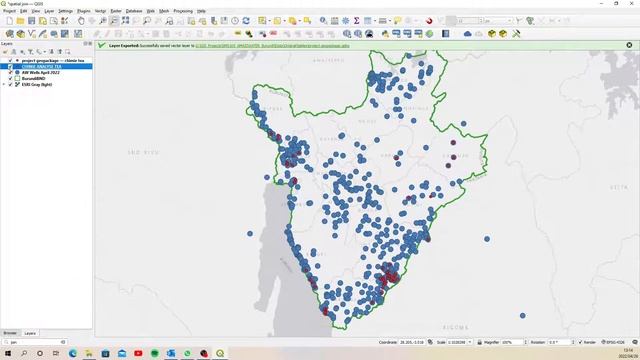Click the Python console icon

point(385,34)
